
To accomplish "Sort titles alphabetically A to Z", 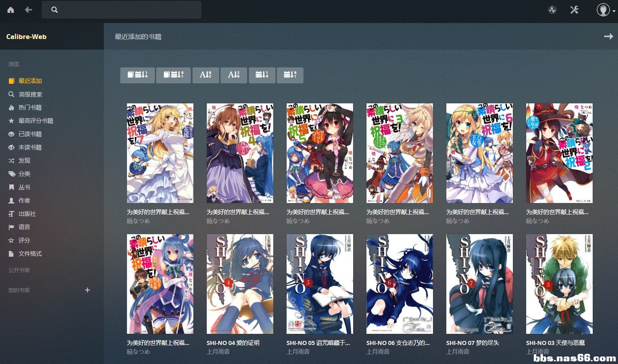I will tap(205, 75).
